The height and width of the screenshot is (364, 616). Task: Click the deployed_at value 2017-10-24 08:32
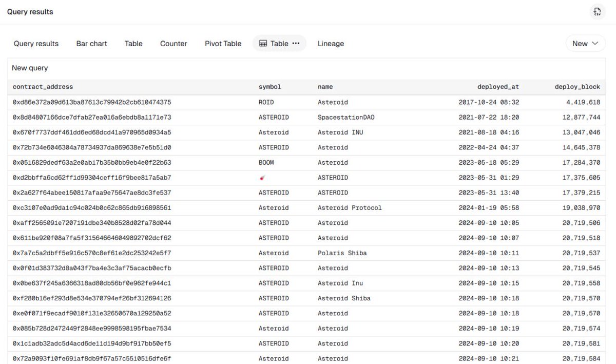(x=489, y=102)
